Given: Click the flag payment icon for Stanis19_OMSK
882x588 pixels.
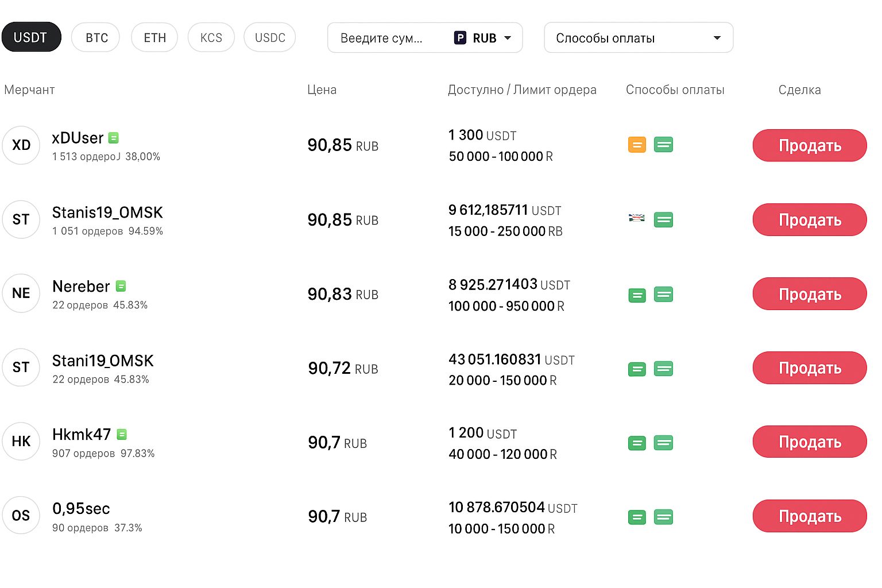Looking at the screenshot, I should pos(636,218).
